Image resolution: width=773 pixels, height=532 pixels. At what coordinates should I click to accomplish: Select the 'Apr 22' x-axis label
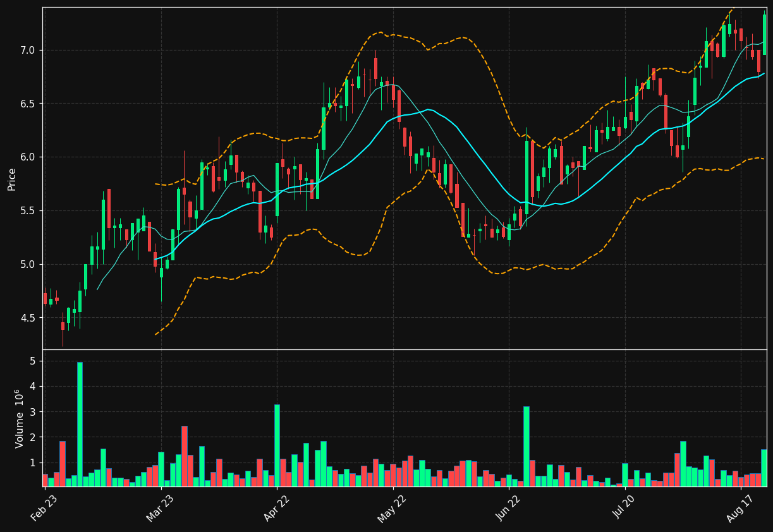tap(276, 508)
